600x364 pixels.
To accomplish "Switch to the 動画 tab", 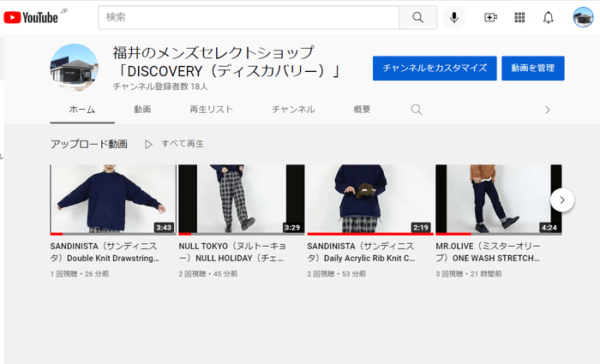I will [x=142, y=109].
